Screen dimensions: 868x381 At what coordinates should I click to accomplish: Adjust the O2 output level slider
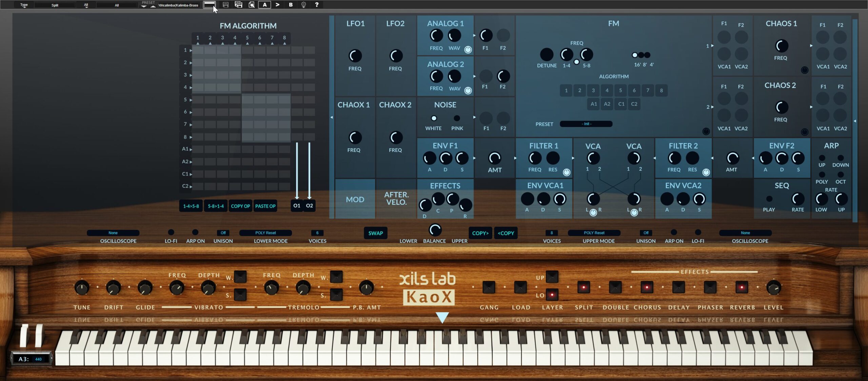(x=309, y=171)
